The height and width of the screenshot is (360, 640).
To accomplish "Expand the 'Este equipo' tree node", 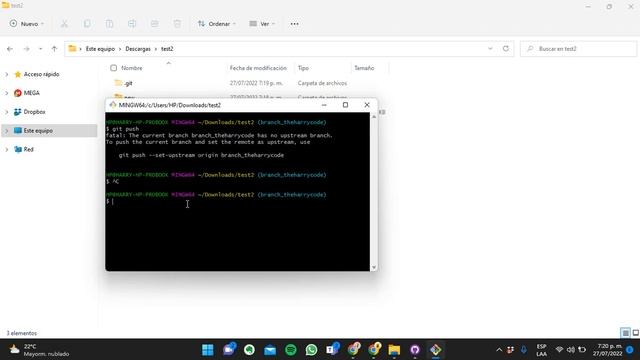I will (x=7, y=131).
